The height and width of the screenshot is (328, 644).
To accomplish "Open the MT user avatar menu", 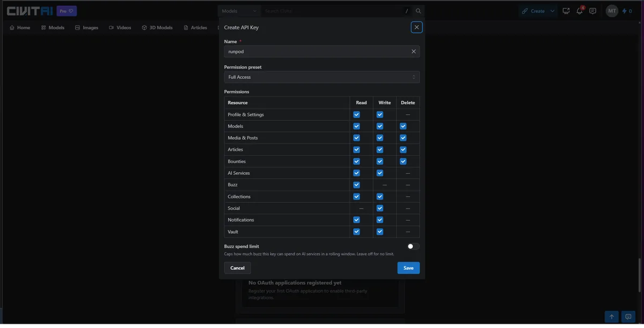I will click(x=612, y=11).
